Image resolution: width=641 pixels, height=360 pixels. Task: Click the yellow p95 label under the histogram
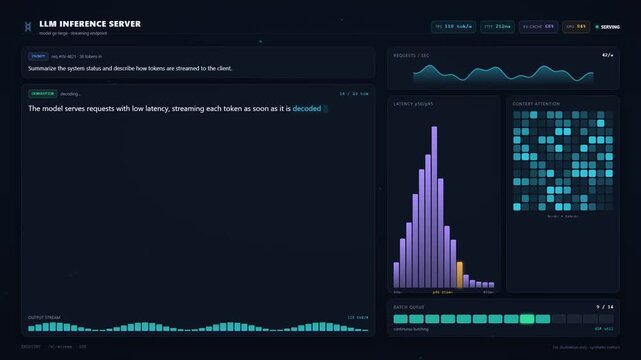442,292
